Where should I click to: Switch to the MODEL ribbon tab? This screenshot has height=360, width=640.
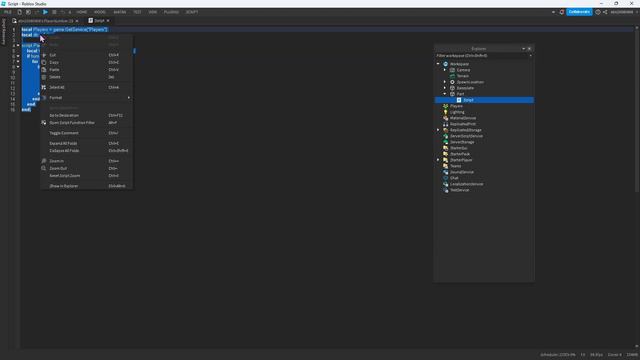100,12
